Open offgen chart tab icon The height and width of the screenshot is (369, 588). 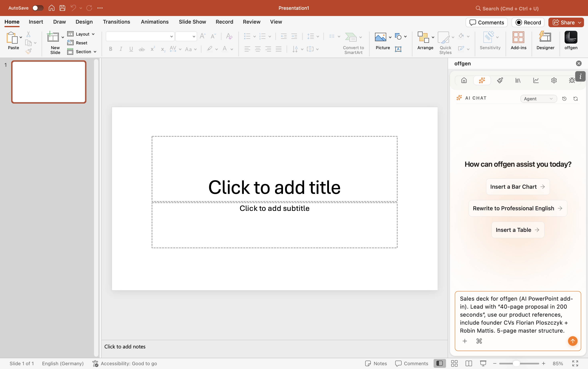[536, 80]
